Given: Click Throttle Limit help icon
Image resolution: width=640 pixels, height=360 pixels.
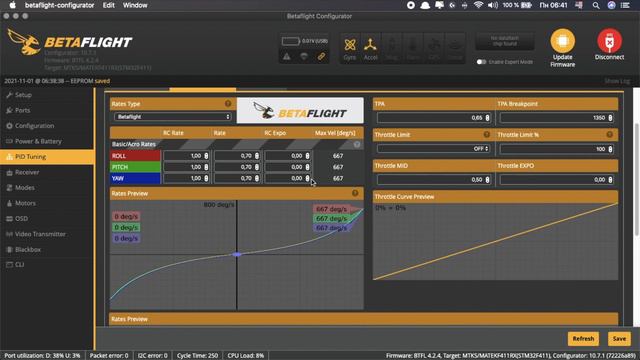Looking at the screenshot, I should [x=487, y=134].
